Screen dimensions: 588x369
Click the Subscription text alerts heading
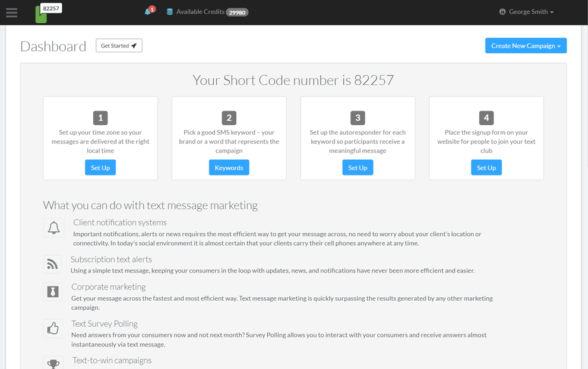112,259
